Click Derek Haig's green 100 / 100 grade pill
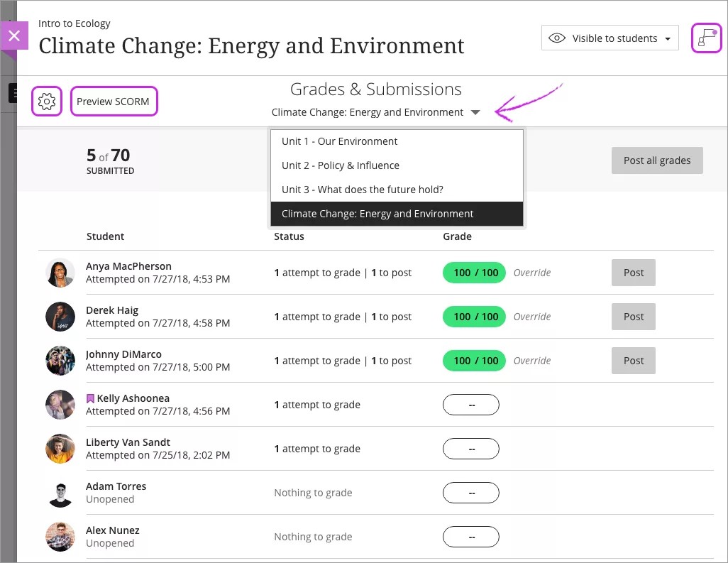 (475, 317)
